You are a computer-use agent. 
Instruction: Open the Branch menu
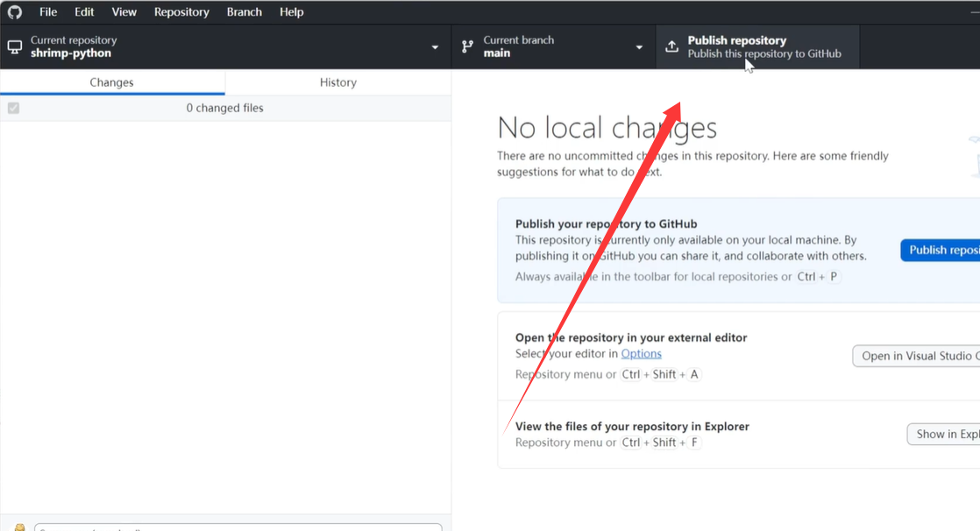pyautogui.click(x=244, y=12)
